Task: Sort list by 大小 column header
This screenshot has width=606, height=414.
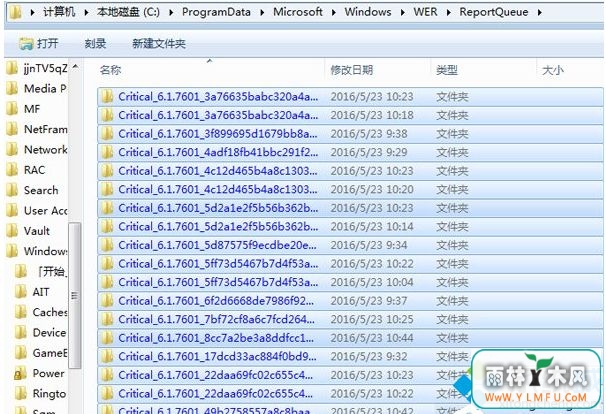Action: coord(553,70)
